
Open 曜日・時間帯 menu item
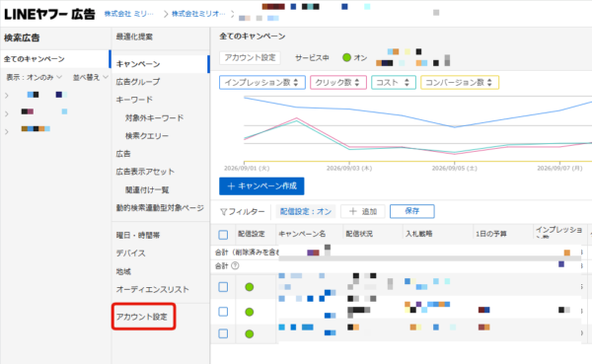coord(138,235)
